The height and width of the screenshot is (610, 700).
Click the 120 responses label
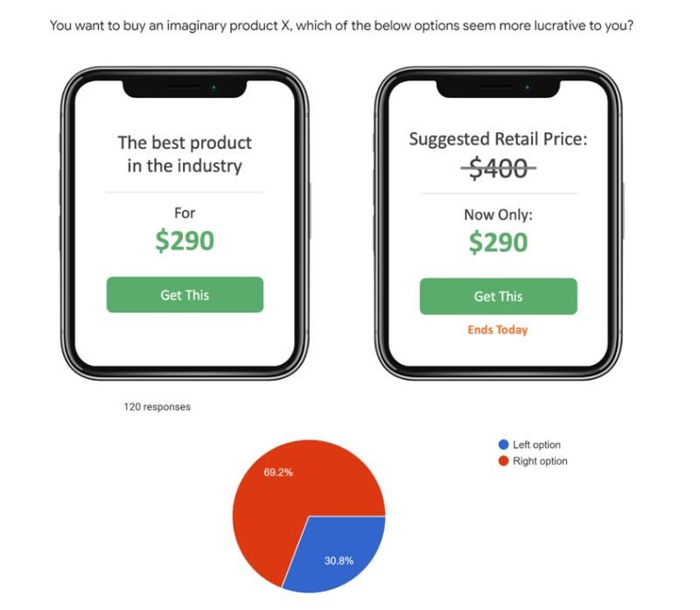point(157,407)
